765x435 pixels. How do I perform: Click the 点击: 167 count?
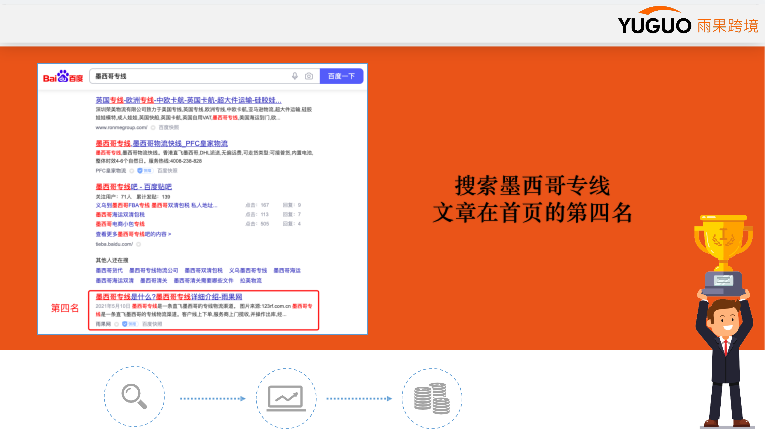coord(257,205)
